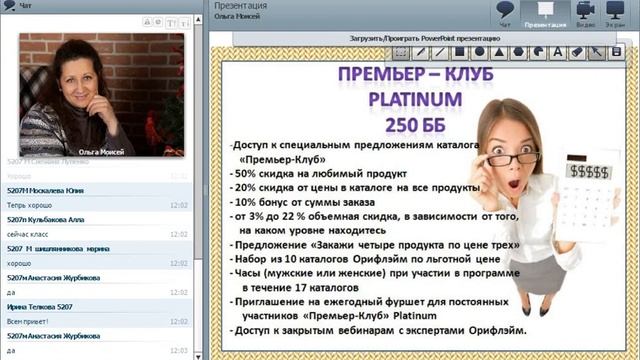
Task: Open the Чат speech bubble tab
Action: [505, 14]
